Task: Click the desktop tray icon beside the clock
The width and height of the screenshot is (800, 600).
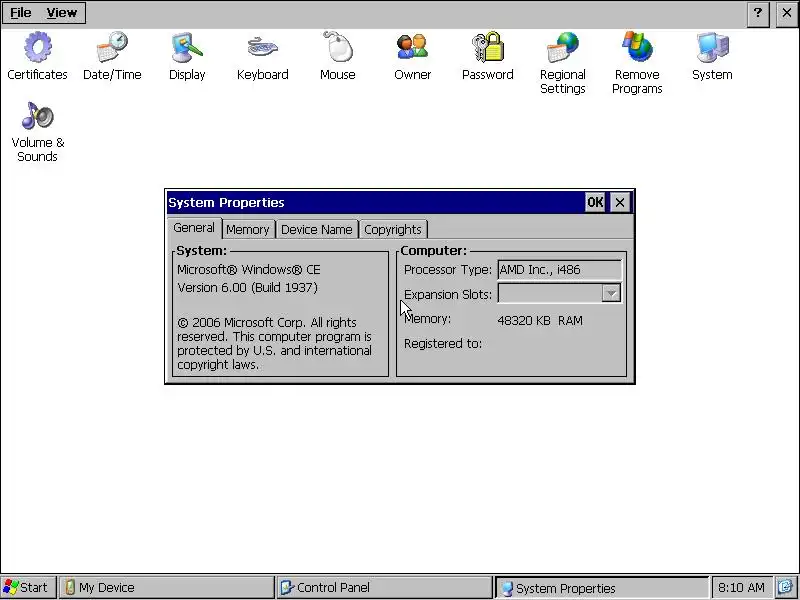Action: 786,588
